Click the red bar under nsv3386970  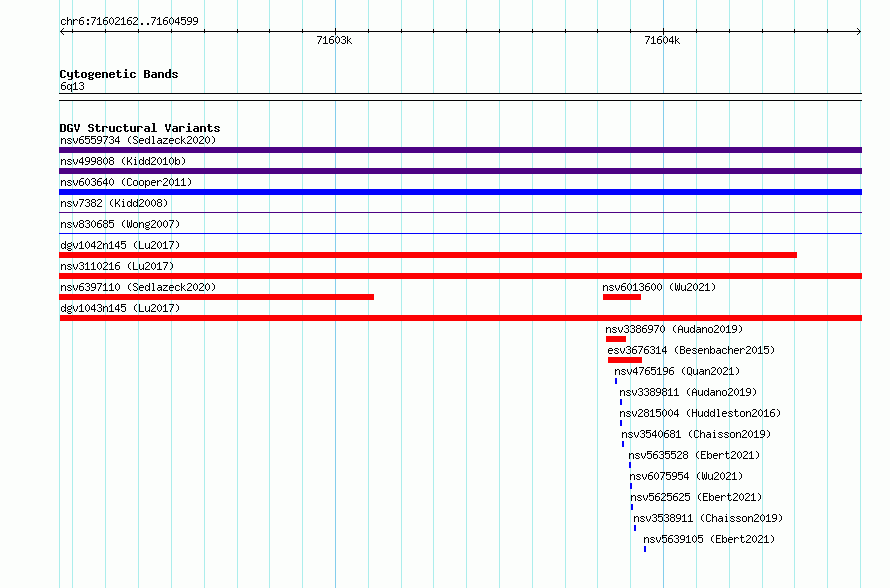pos(616,339)
